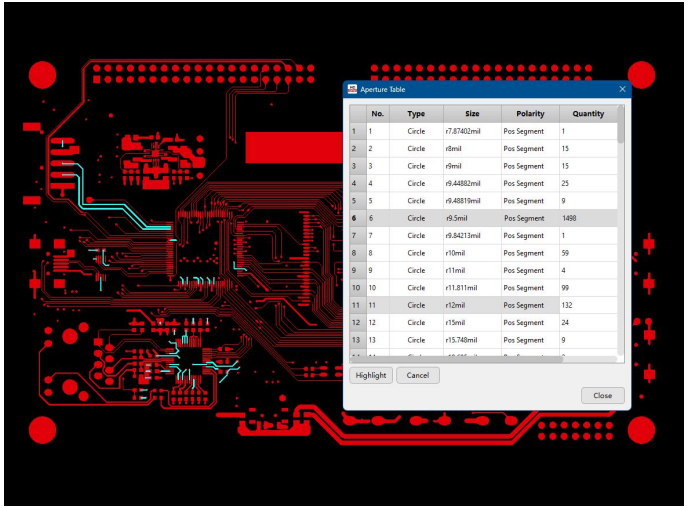This screenshot has width=688, height=508.
Task: Sort by the Quantity column header
Action: coord(588,114)
